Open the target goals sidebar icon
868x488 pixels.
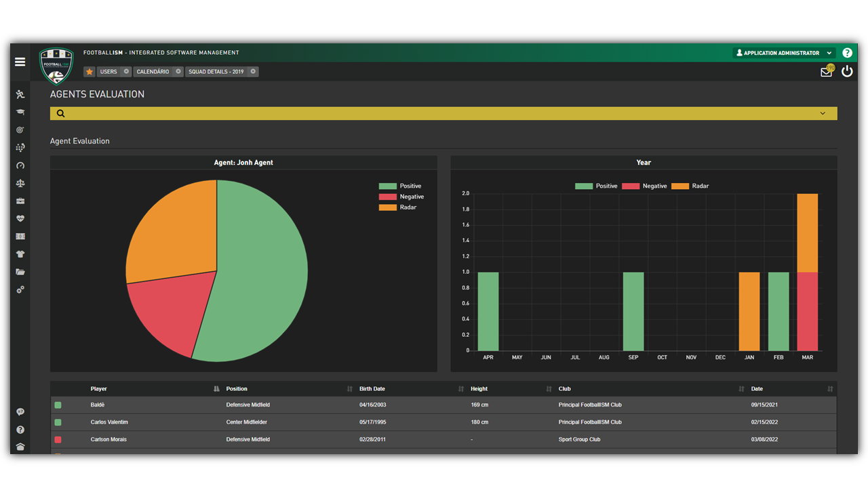(20, 129)
